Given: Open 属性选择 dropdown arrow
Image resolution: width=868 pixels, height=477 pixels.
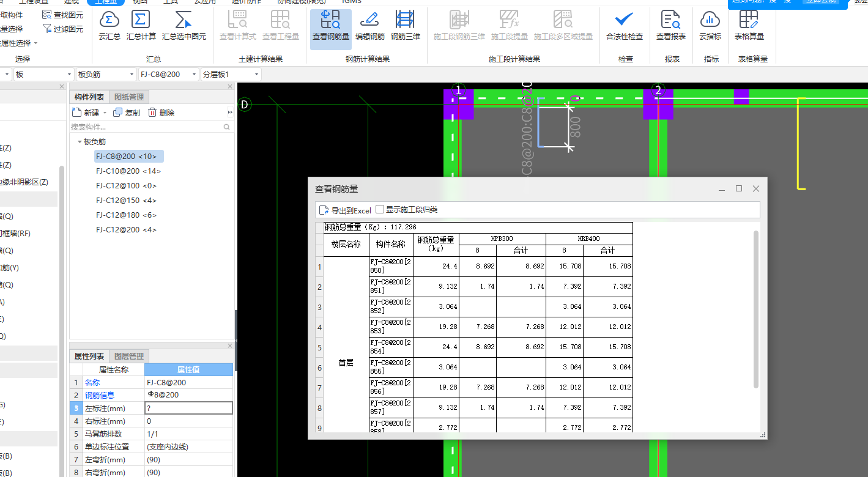Looking at the screenshot, I should pyautogui.click(x=35, y=43).
